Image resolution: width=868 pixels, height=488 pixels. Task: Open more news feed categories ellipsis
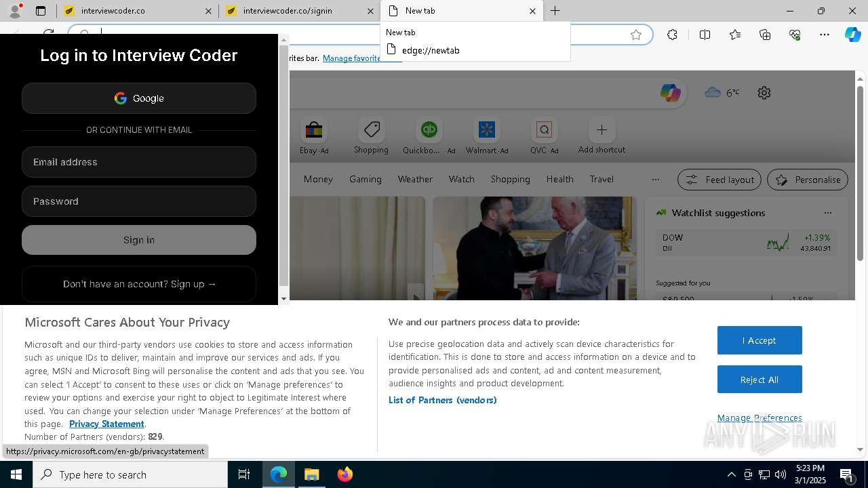click(x=655, y=180)
